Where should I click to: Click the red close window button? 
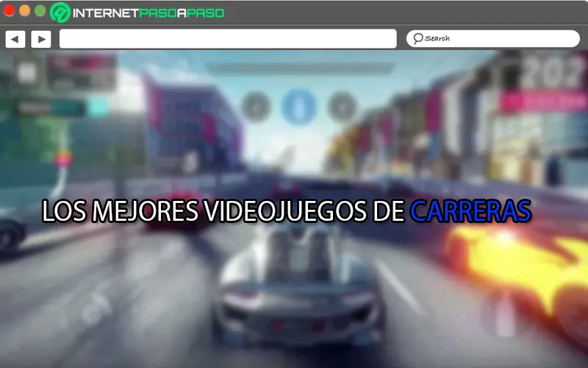pos(9,10)
